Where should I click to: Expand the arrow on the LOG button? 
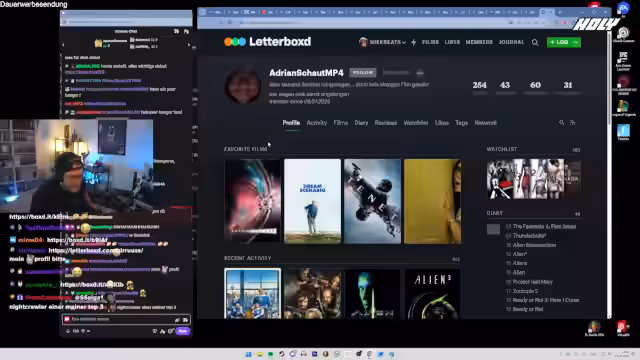point(576,42)
